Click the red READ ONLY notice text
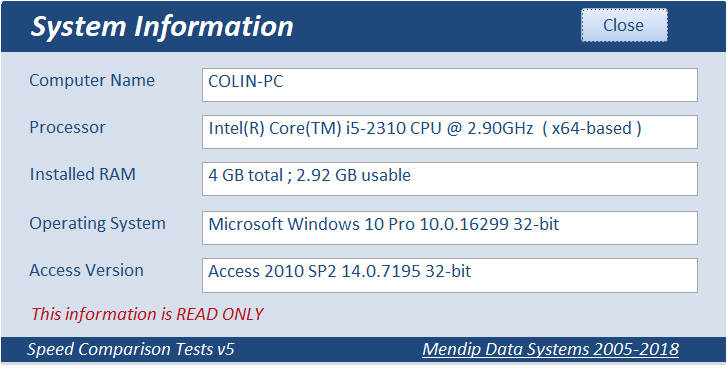 click(x=147, y=314)
